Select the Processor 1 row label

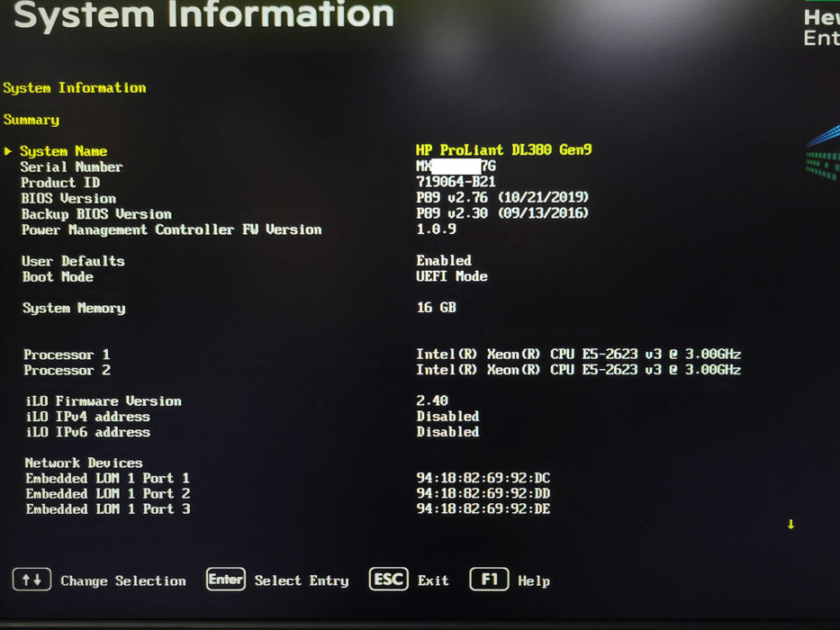[x=67, y=355]
